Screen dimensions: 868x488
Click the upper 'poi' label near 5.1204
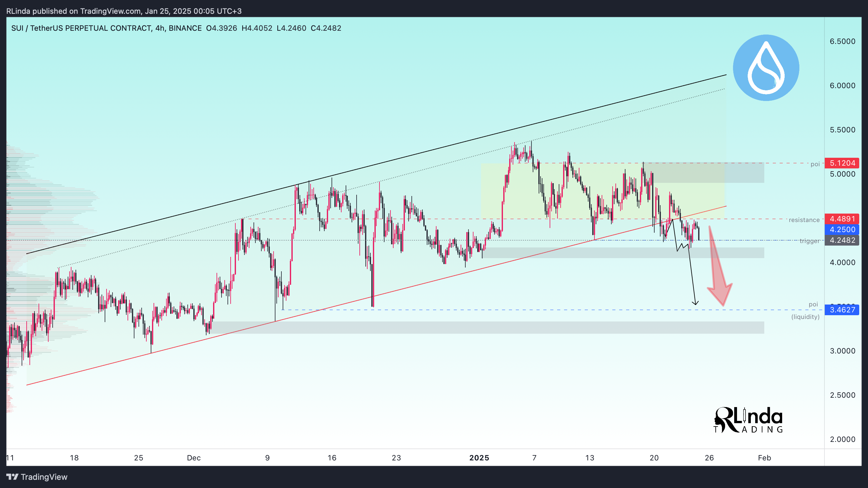pos(815,164)
